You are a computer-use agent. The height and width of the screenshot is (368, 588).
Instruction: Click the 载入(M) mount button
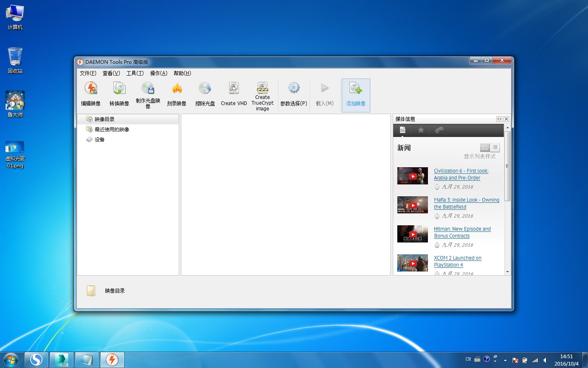(324, 93)
